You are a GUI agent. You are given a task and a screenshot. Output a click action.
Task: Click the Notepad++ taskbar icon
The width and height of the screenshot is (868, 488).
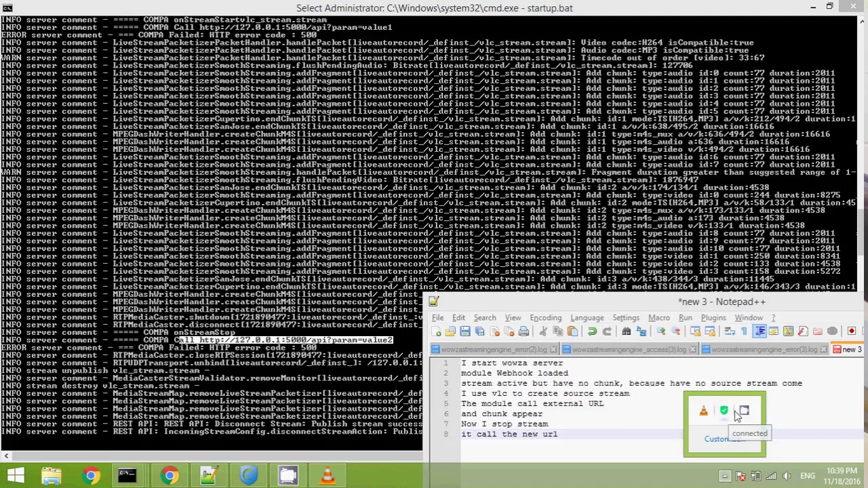(208, 475)
